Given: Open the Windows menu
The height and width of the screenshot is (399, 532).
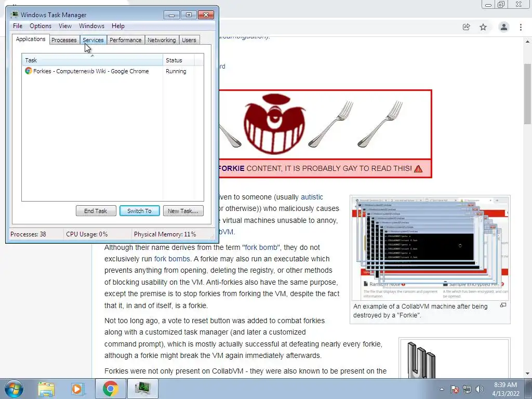Looking at the screenshot, I should click(x=91, y=26).
